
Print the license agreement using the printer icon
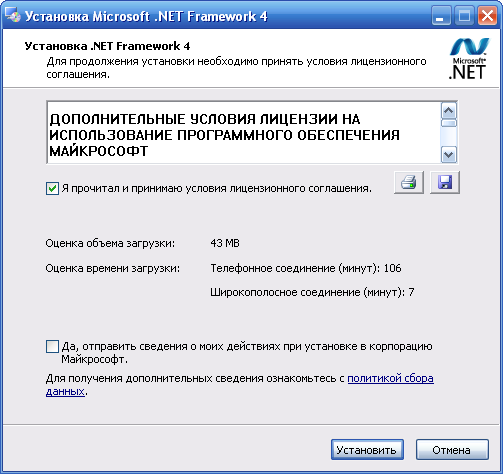pos(409,182)
